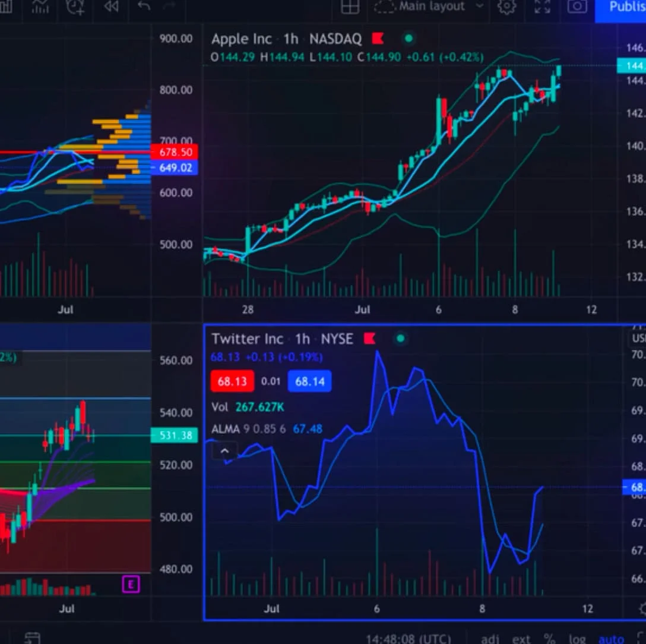The image size is (646, 644).
Task: Click the NYSE exchange label
Action: coord(337,339)
